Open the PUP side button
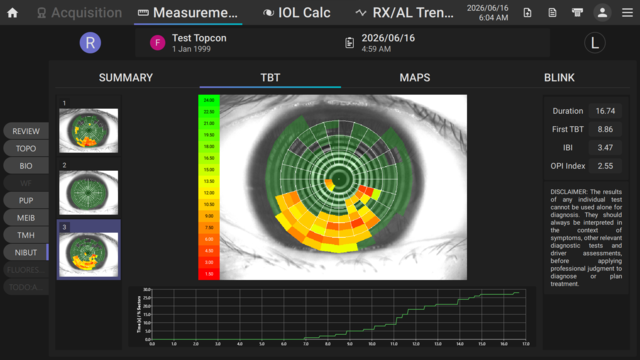640x360 pixels. pyautogui.click(x=26, y=200)
